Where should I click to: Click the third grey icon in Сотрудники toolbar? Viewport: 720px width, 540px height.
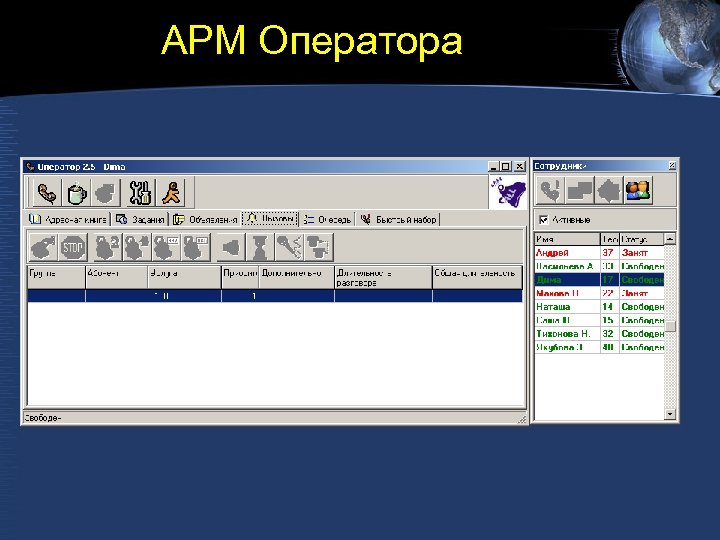(609, 190)
